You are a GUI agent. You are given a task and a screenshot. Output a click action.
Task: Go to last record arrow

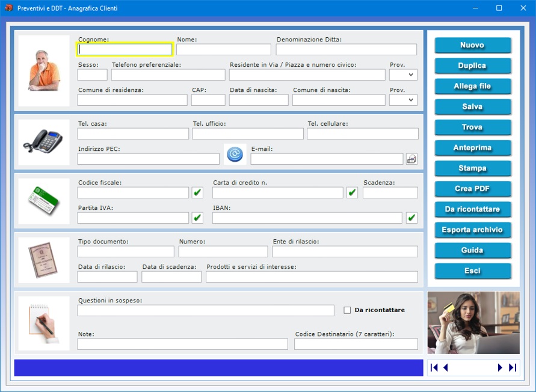coord(513,367)
